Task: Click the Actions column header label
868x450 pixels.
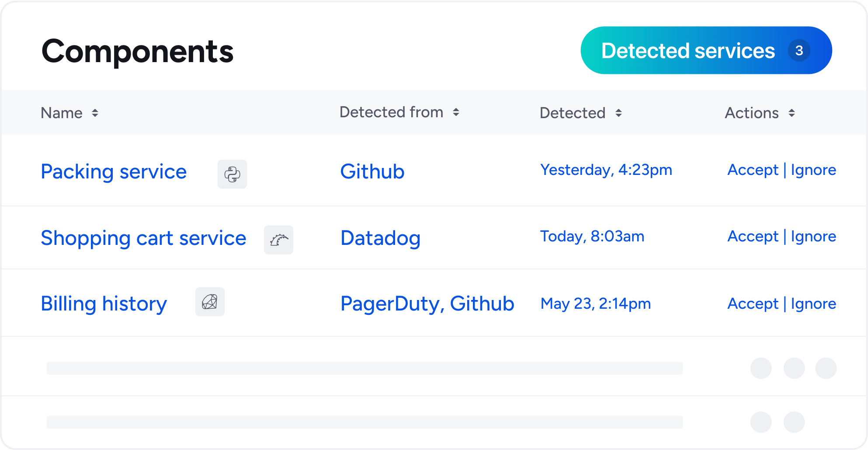Action: tap(752, 113)
